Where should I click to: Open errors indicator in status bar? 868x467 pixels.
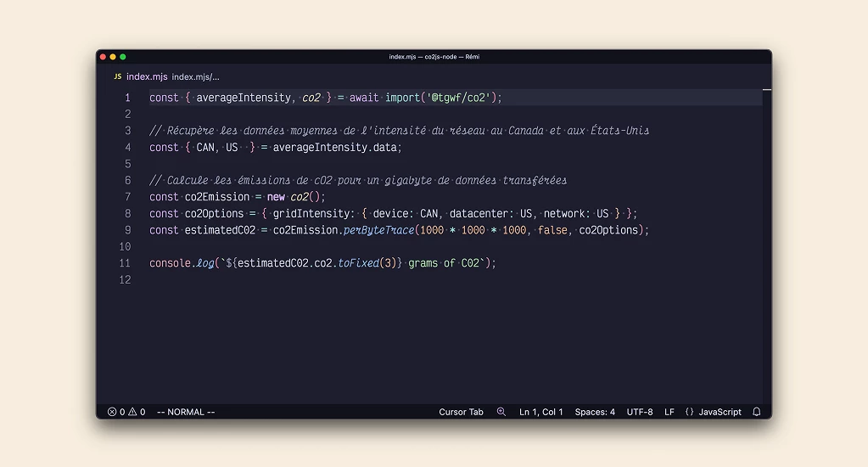tap(116, 412)
